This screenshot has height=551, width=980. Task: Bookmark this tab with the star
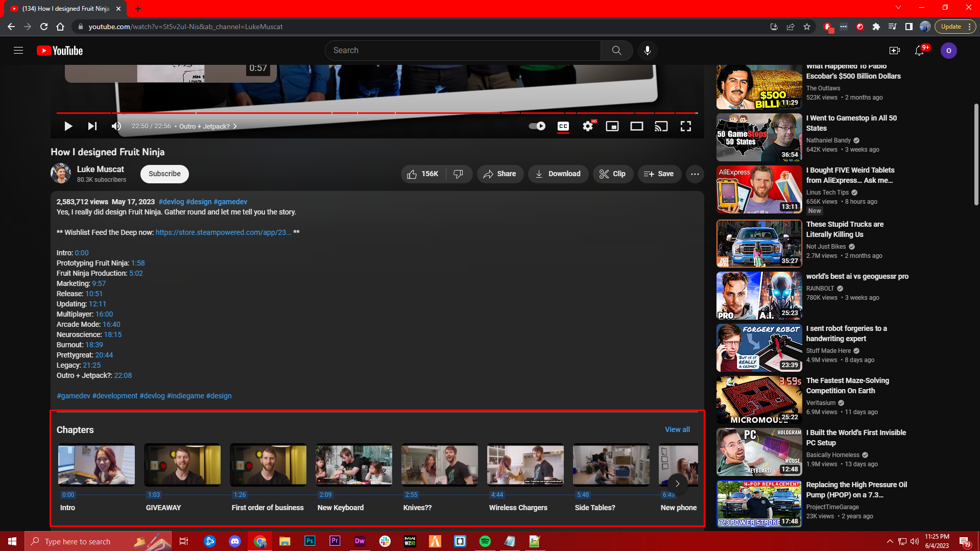pos(807,27)
